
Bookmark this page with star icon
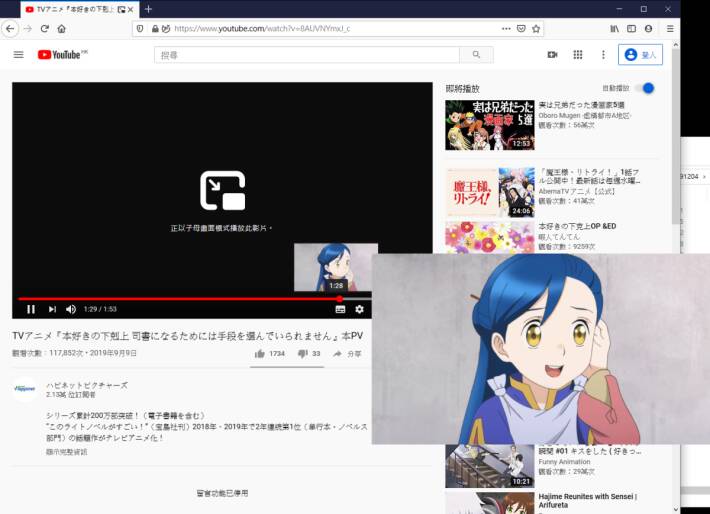[x=536, y=29]
